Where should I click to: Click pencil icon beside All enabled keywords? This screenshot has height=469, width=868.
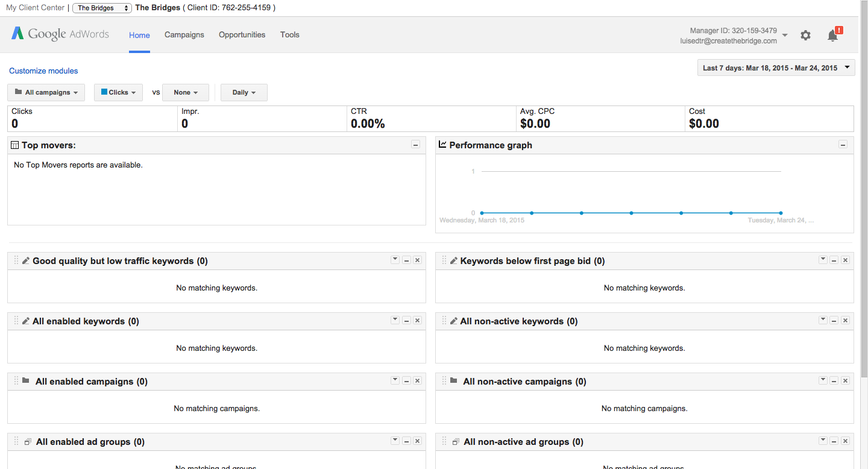[x=25, y=321]
